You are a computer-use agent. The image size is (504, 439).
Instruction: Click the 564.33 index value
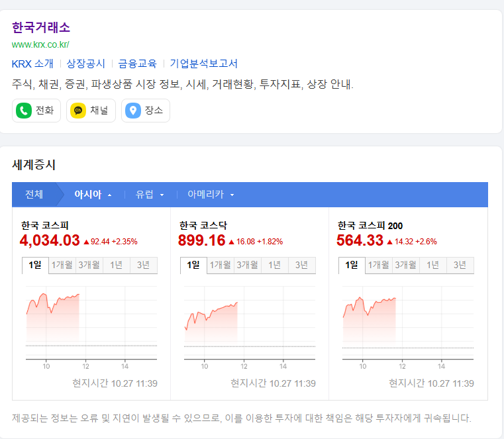(x=360, y=240)
